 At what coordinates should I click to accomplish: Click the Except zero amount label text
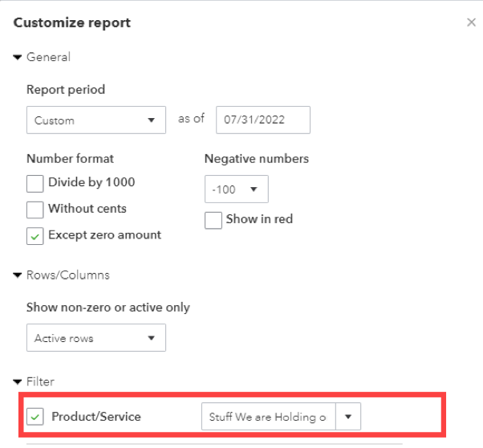coord(104,235)
